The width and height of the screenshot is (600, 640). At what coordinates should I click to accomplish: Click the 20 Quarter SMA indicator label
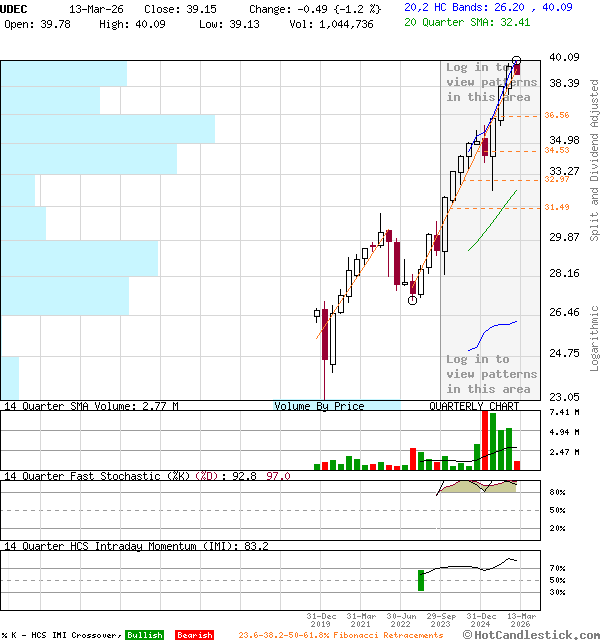[x=468, y=22]
